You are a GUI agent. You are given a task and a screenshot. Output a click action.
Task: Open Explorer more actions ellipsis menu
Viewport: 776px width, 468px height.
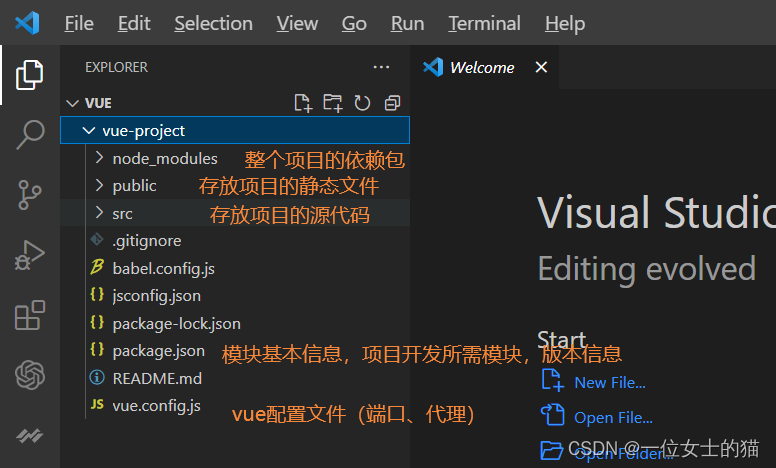tap(381, 67)
